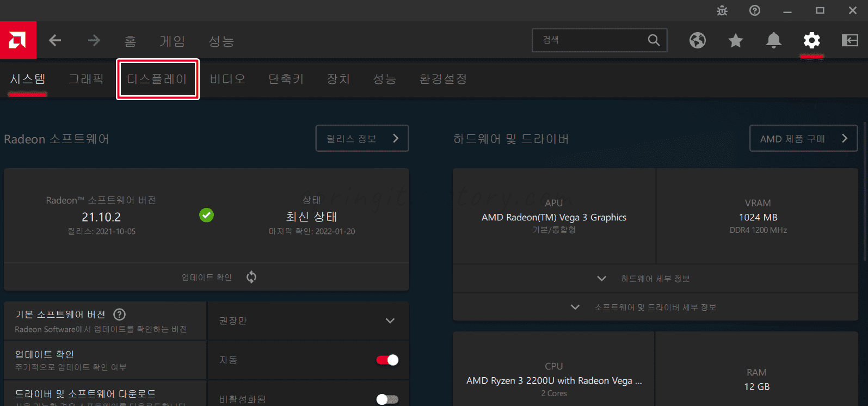Viewport: 868px width, 406px height.
Task: Switch to the 장치 tab
Action: point(338,79)
